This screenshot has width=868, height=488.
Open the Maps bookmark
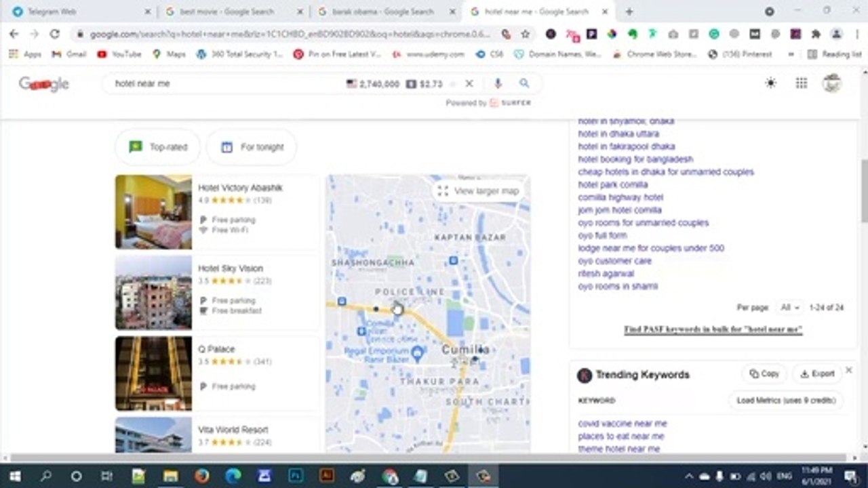pyautogui.click(x=169, y=54)
